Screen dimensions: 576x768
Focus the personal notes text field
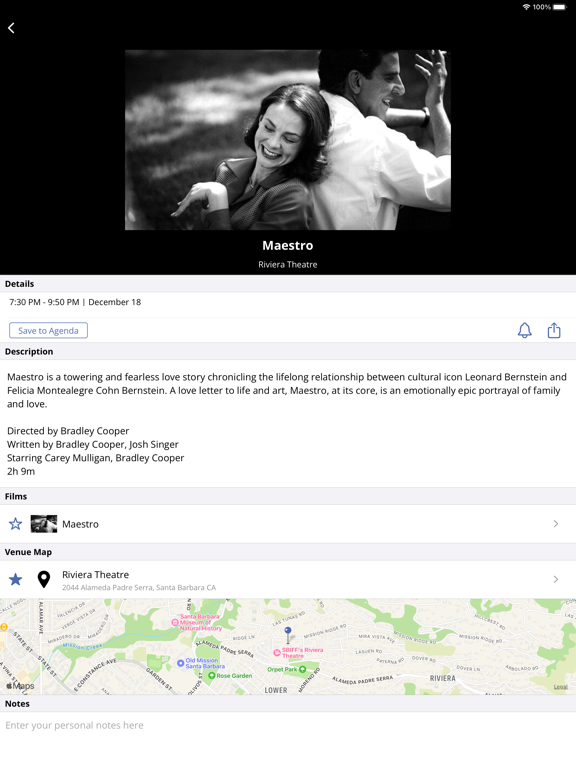coord(288,725)
